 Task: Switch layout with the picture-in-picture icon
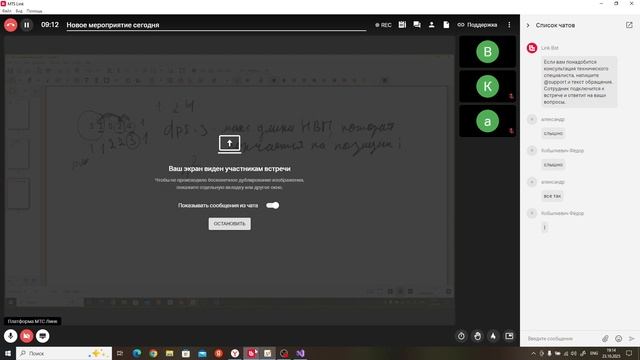(x=509, y=336)
